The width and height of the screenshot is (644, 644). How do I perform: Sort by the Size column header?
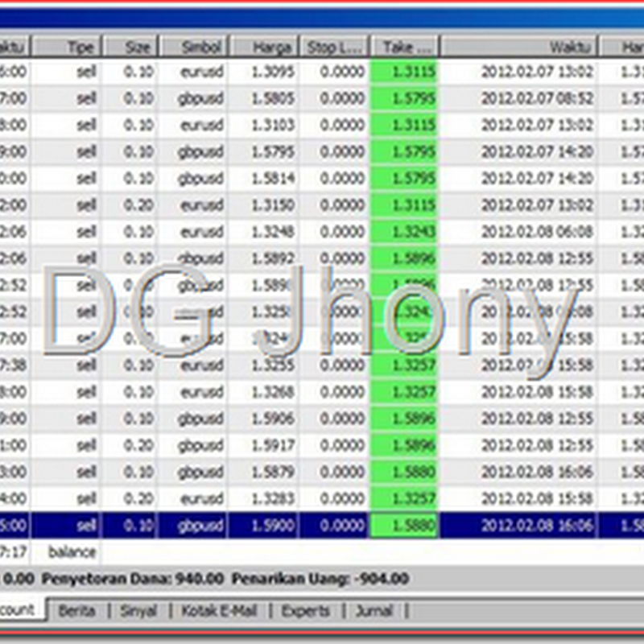pos(130,47)
